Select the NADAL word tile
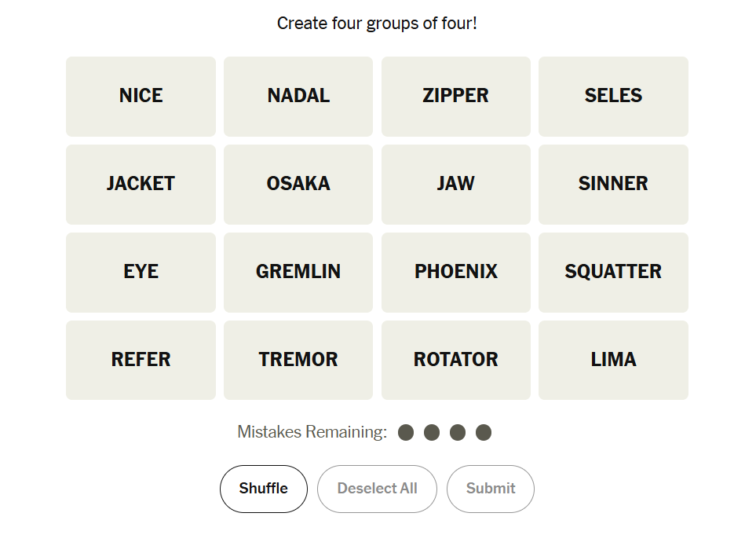The image size is (756, 535). click(x=298, y=96)
